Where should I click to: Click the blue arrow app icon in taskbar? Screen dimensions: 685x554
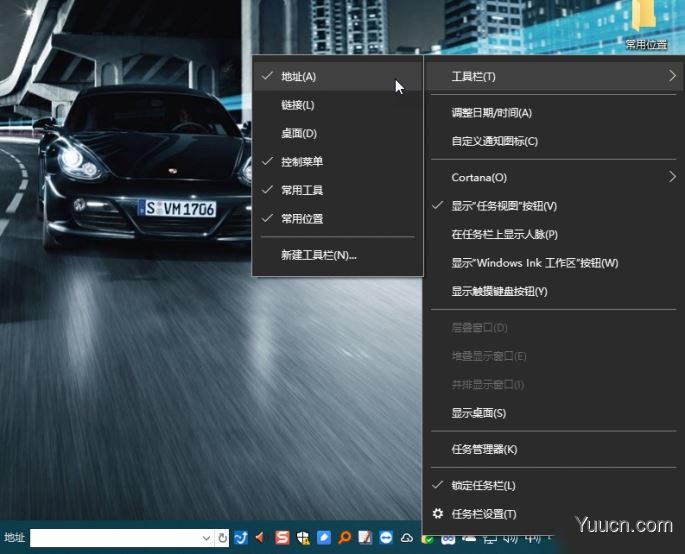point(241,537)
